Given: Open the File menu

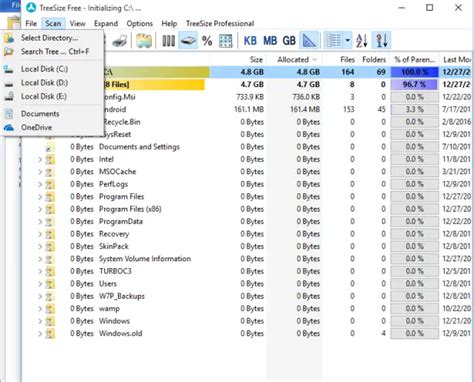Looking at the screenshot, I should coord(31,24).
